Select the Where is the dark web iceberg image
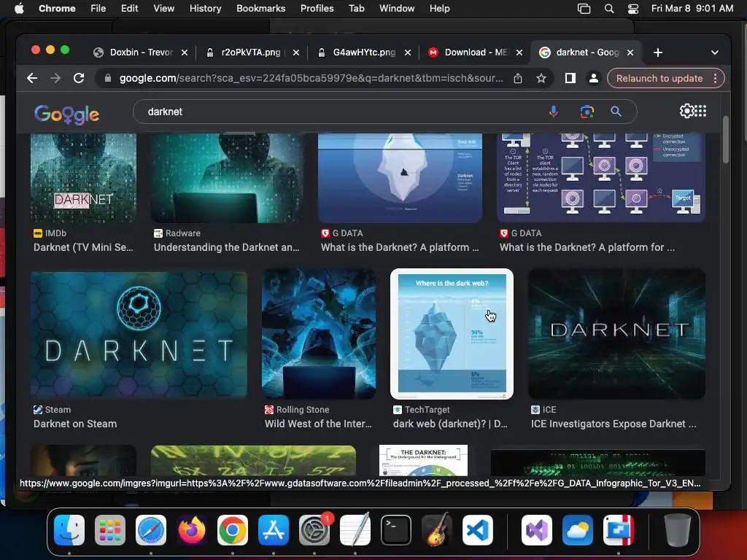The height and width of the screenshot is (560, 747). [x=452, y=334]
